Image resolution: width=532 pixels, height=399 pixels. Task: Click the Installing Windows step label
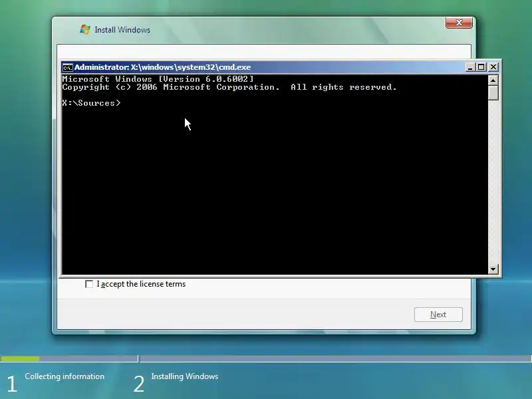point(185,376)
